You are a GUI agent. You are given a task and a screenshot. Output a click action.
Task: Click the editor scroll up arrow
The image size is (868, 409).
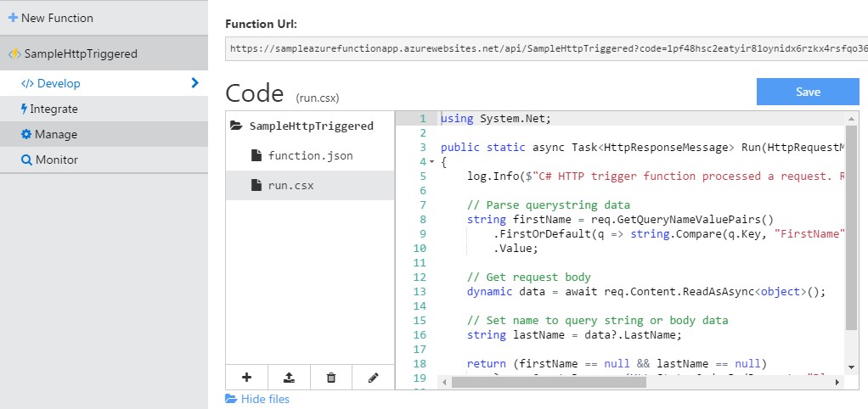(x=851, y=118)
